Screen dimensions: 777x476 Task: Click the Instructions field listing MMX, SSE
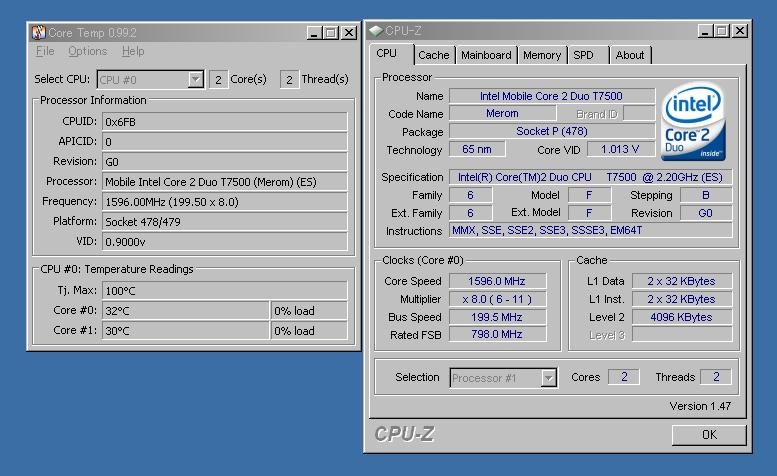[x=591, y=230]
